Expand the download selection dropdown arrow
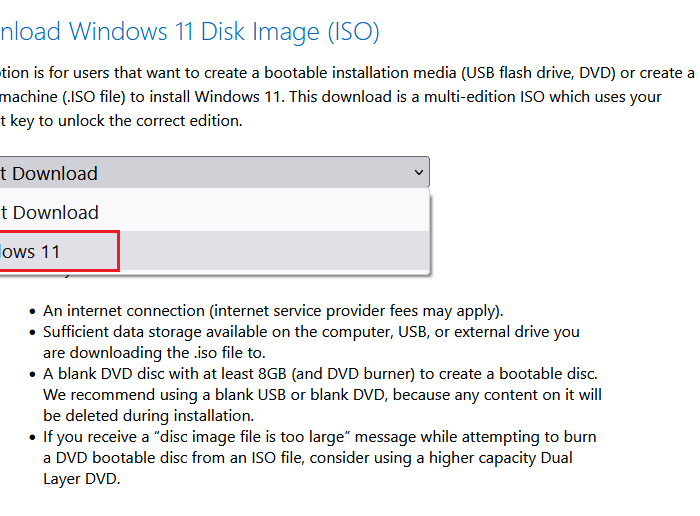 418,173
